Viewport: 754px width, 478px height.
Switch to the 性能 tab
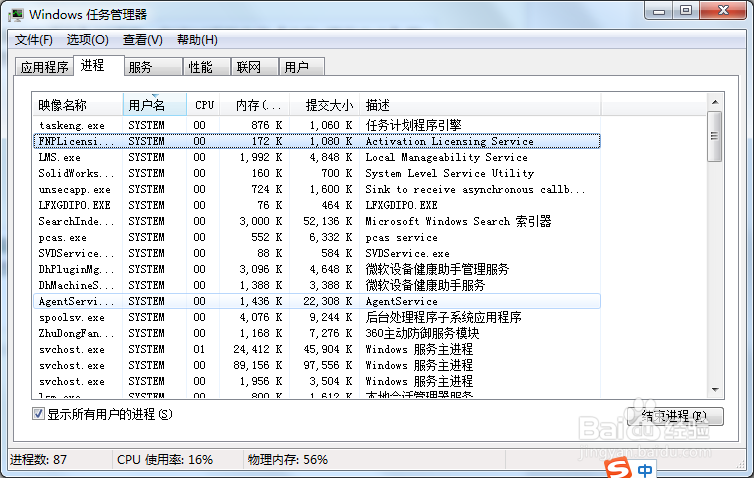click(x=207, y=67)
